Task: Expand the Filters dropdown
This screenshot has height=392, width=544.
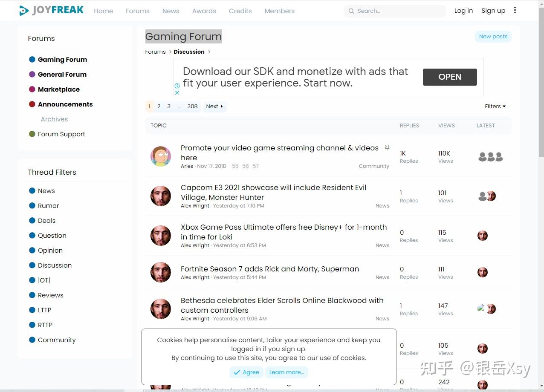Action: click(x=495, y=107)
